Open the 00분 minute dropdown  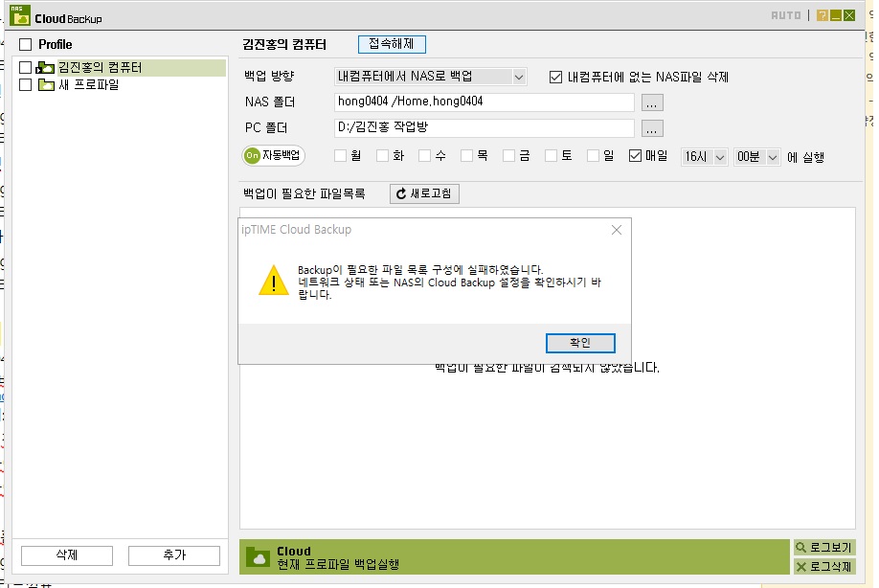(x=756, y=157)
